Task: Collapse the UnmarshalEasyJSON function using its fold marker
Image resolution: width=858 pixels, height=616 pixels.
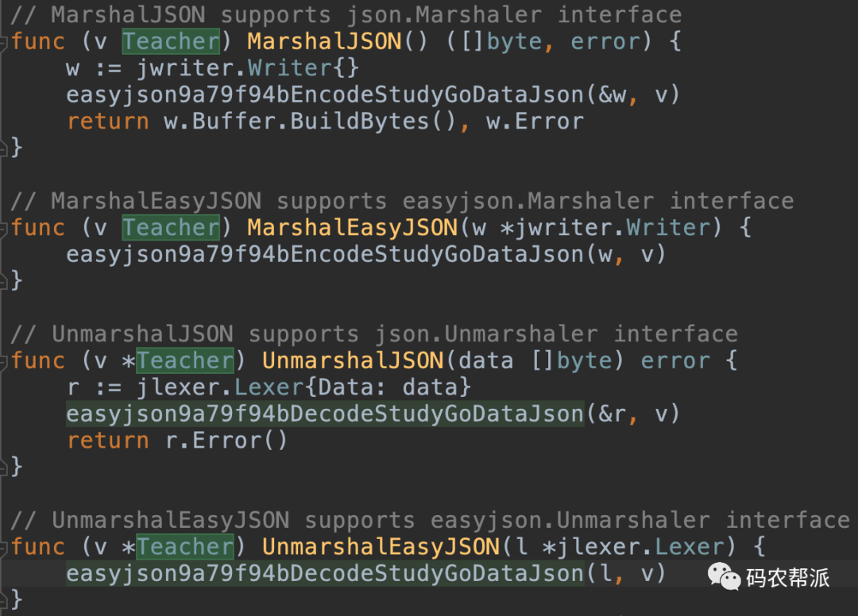Action: [2, 549]
